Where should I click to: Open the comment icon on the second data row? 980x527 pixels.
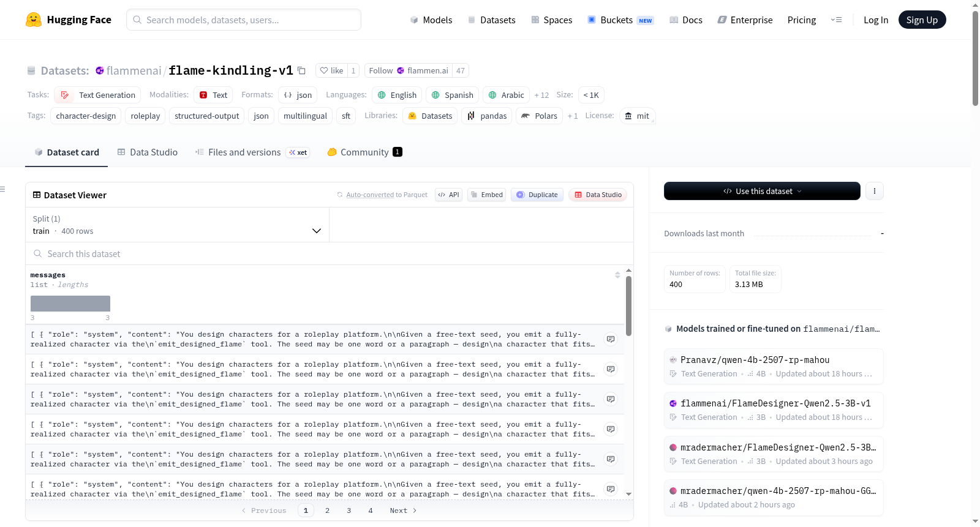coord(611,369)
